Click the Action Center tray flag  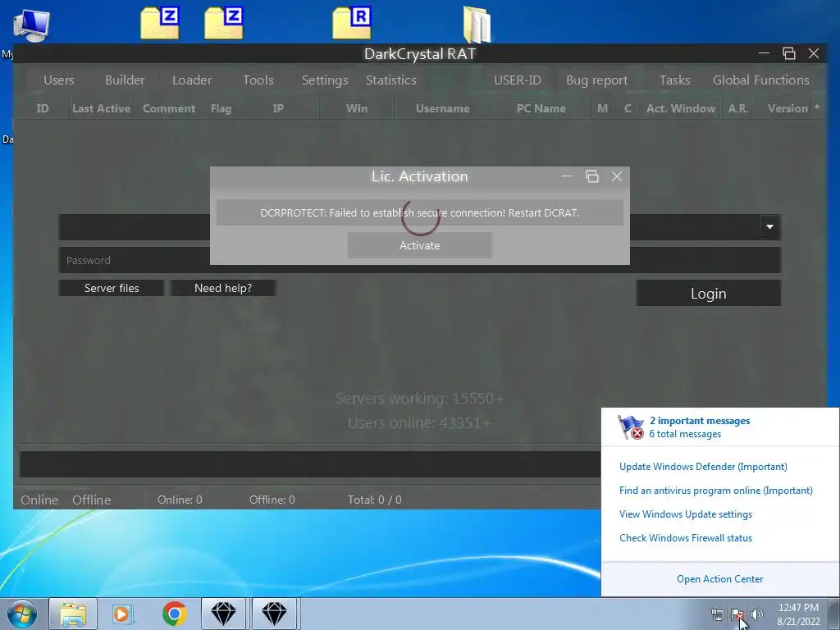pyautogui.click(x=737, y=614)
